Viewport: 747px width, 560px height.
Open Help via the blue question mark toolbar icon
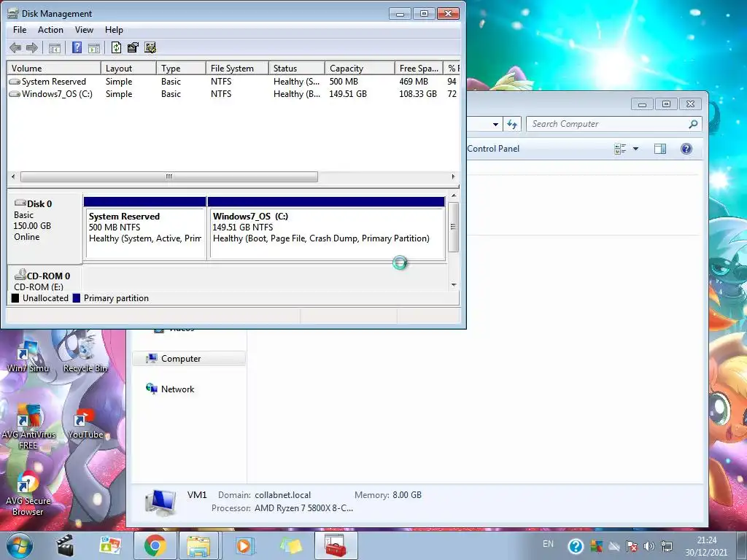point(77,47)
